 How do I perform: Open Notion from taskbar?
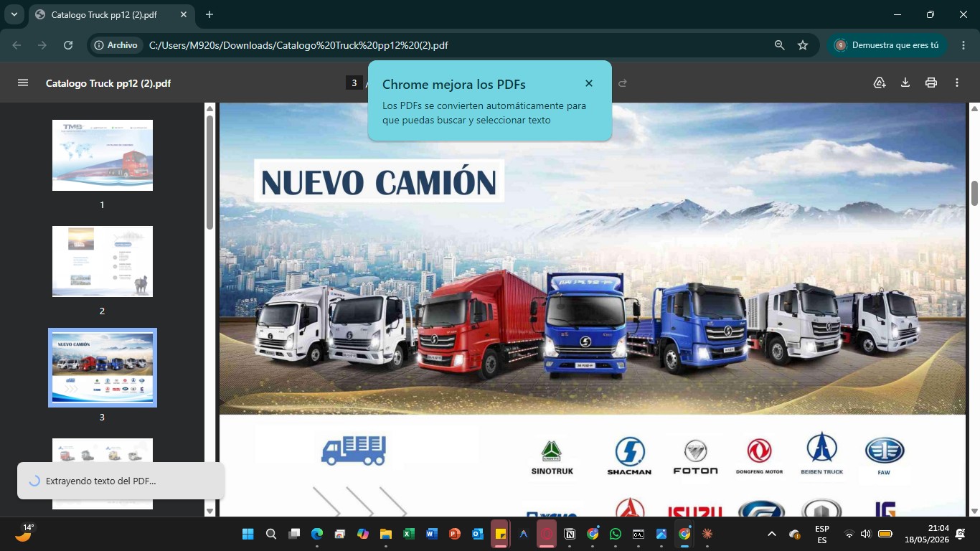click(x=570, y=534)
